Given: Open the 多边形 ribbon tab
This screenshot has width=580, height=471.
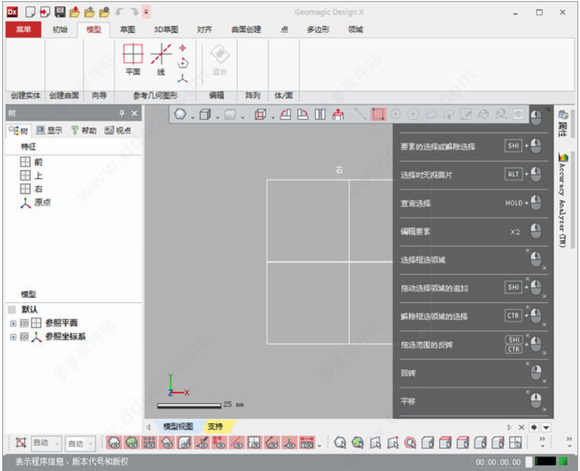Looking at the screenshot, I should point(318,30).
